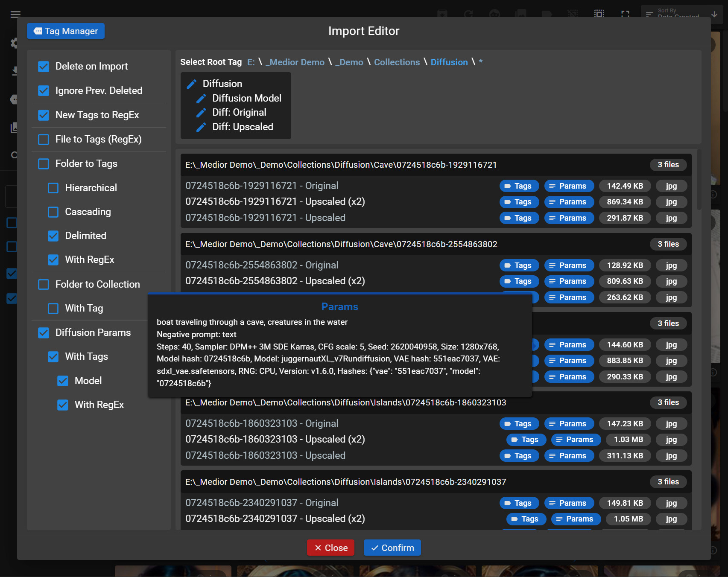Click the Cave\0724518c6b-1929116721 folder path

341,165
